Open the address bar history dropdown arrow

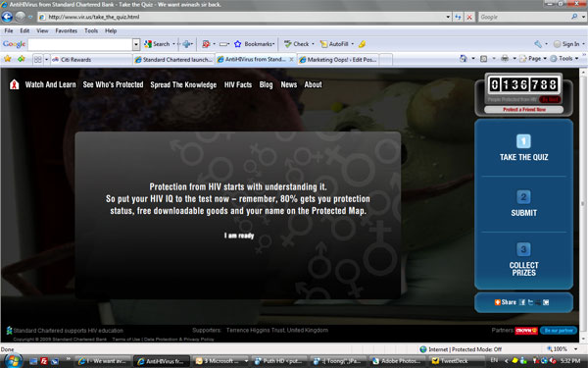click(x=448, y=17)
